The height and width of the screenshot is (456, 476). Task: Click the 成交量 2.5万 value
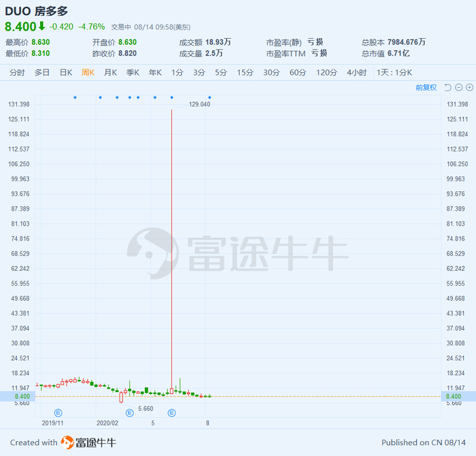(214, 54)
